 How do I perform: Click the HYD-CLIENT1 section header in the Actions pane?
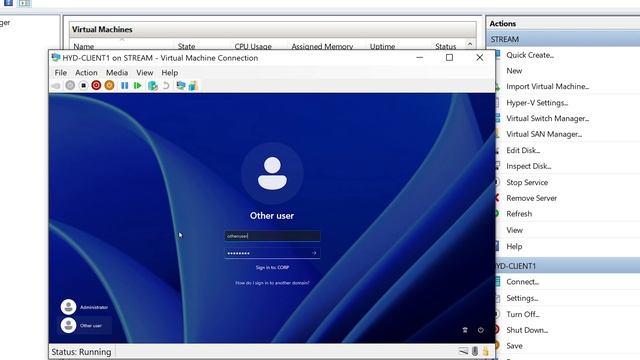coord(567,266)
